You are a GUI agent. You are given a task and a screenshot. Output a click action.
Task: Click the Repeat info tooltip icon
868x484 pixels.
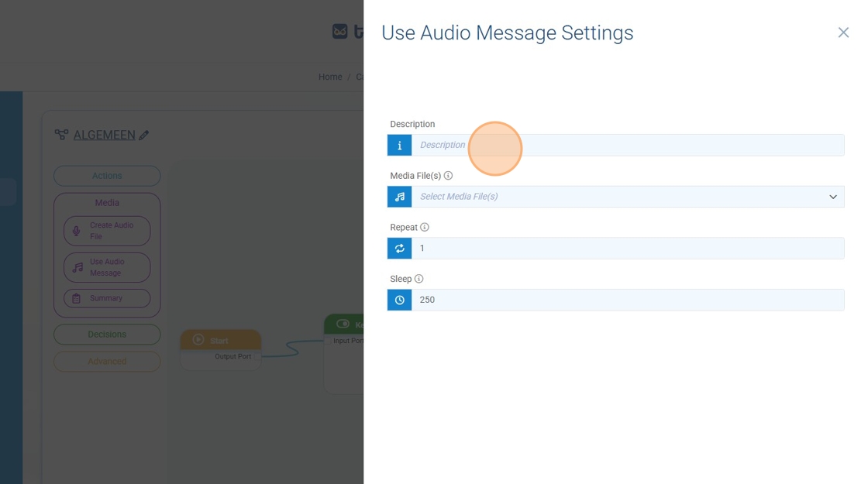424,228
